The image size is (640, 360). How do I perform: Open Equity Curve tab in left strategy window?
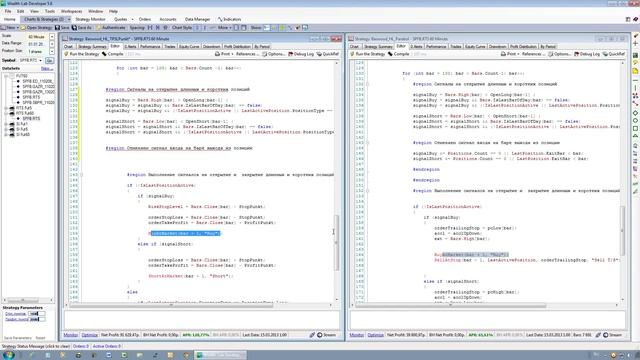pyautogui.click(x=189, y=47)
